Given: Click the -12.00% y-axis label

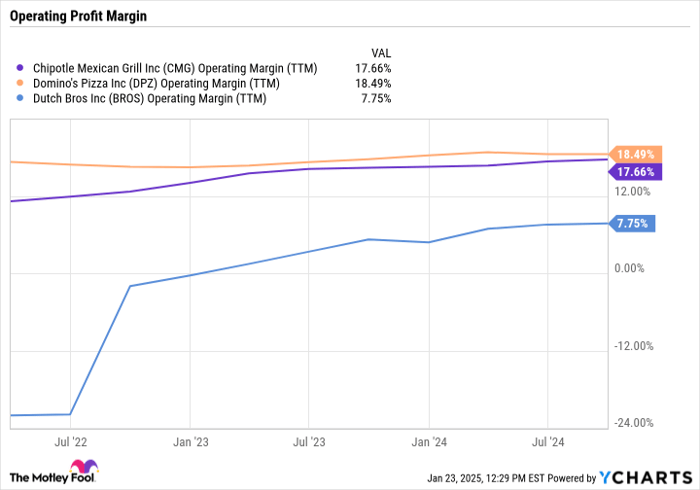Looking at the screenshot, I should [634, 346].
